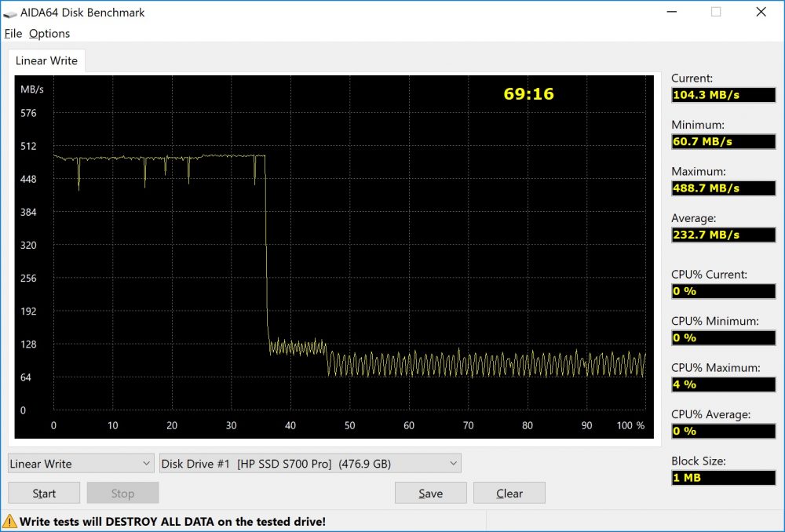Click the 69:16 elapsed time on graph
This screenshot has width=785, height=532.
(x=528, y=93)
